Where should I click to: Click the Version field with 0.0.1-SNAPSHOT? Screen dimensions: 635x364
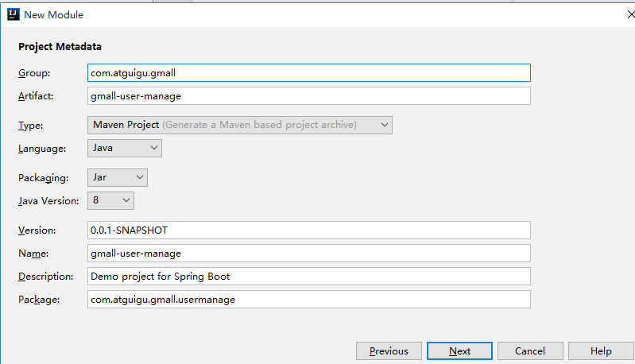coord(309,230)
